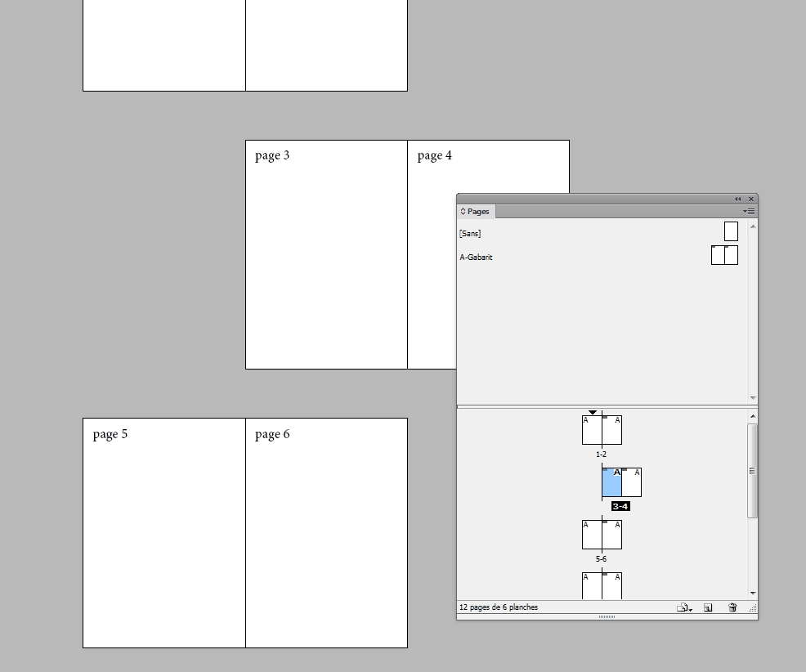Create a new page using the new page icon
The width and height of the screenshot is (806, 672).
[x=708, y=607]
